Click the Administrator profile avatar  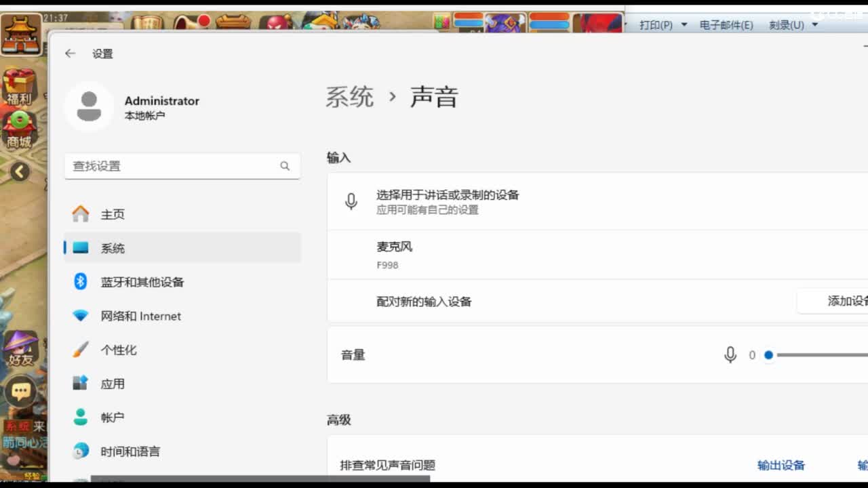[89, 107]
